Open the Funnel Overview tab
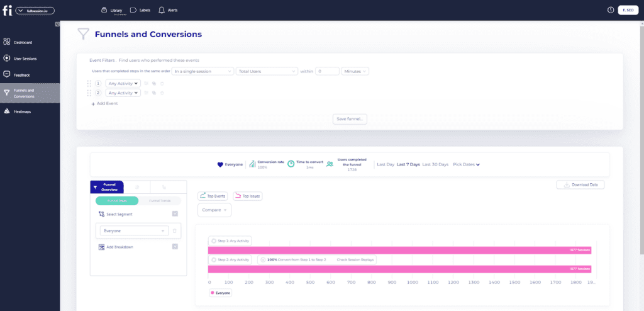The height and width of the screenshot is (311, 644). [x=107, y=187]
